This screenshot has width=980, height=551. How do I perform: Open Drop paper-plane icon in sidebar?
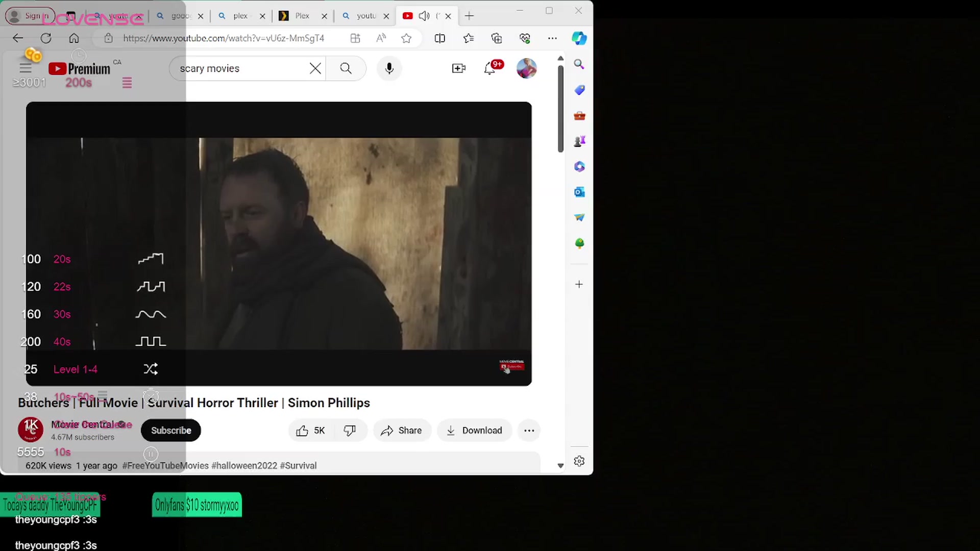(x=579, y=218)
